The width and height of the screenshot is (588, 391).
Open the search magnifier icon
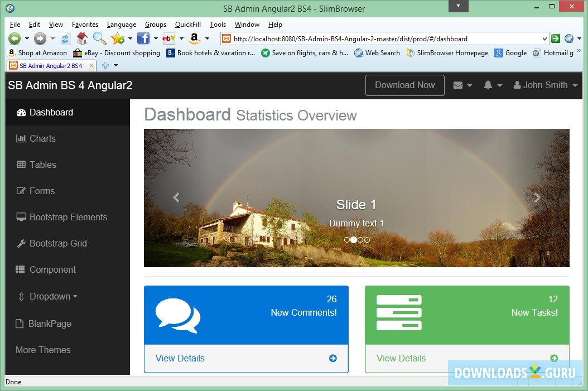[x=99, y=38]
